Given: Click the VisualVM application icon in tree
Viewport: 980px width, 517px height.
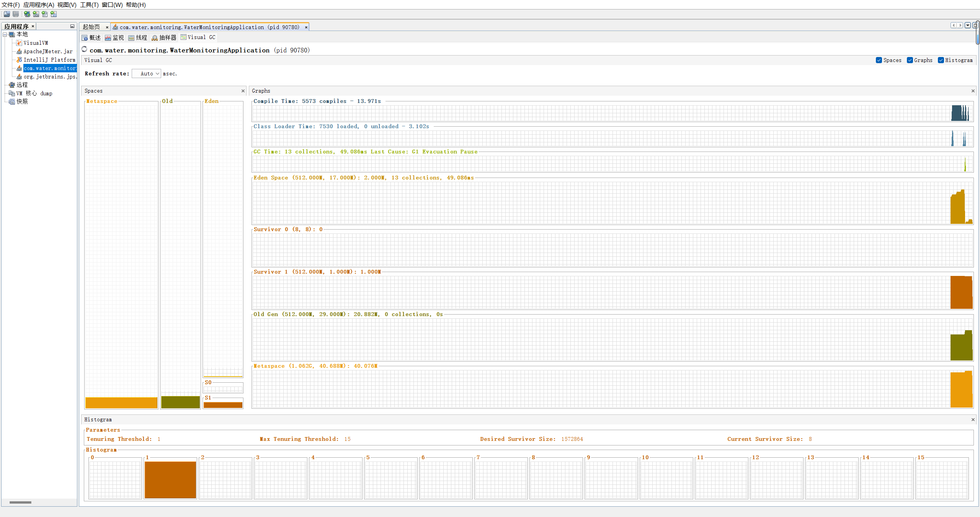Looking at the screenshot, I should (x=19, y=43).
